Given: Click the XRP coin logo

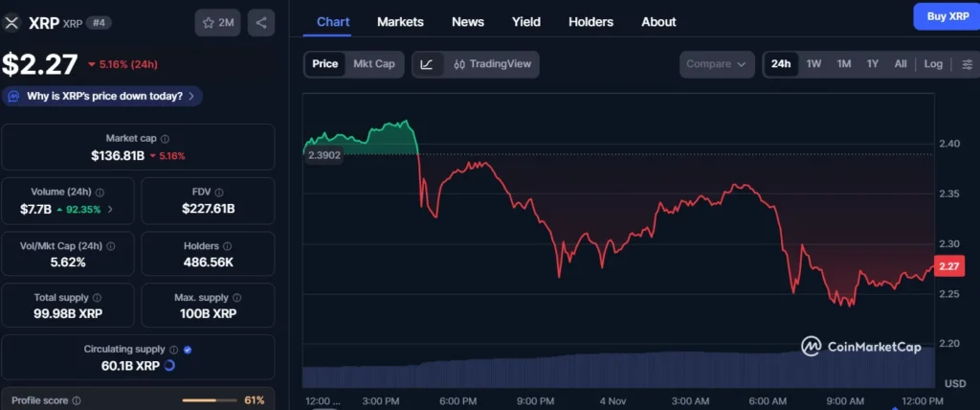Looking at the screenshot, I should point(12,22).
